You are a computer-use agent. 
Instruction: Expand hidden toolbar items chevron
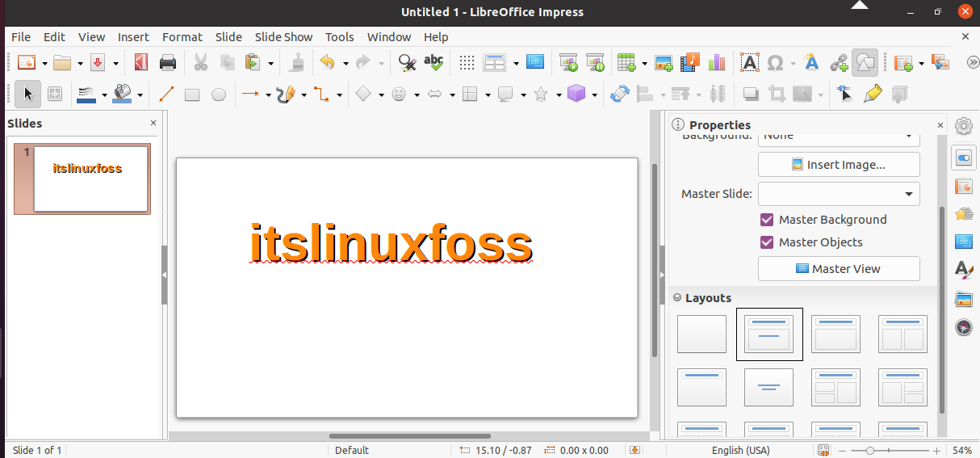tap(972, 62)
